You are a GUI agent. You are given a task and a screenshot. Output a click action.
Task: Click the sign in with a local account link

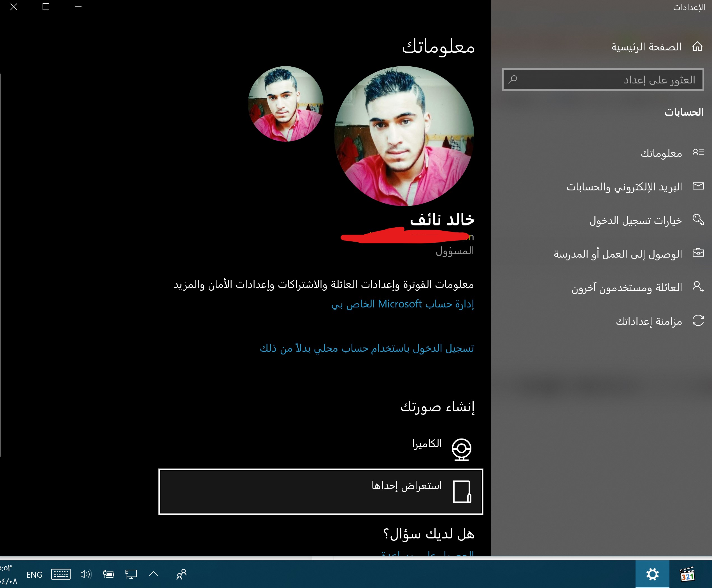[x=367, y=348]
